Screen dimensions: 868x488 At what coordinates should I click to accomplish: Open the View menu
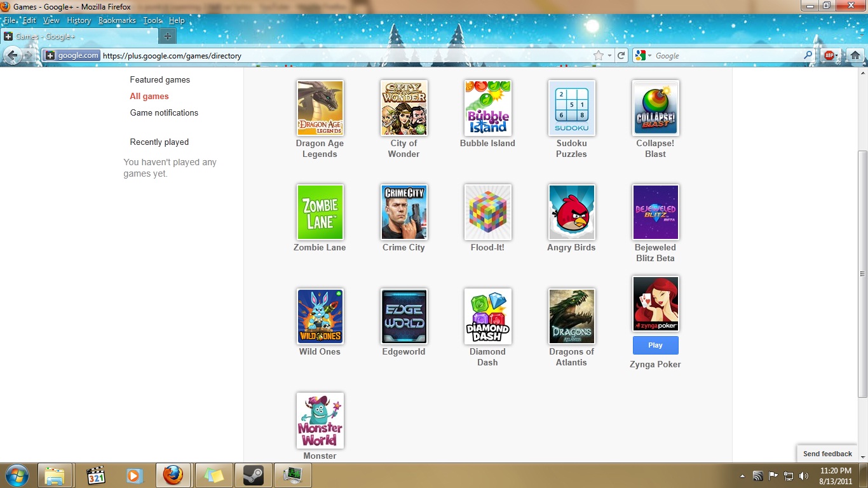(x=51, y=20)
